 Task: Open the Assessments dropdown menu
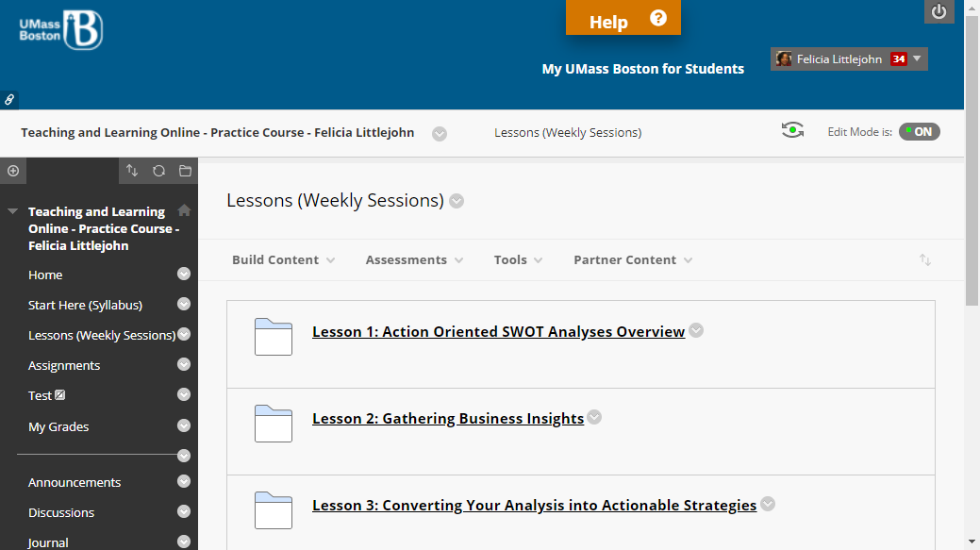414,260
